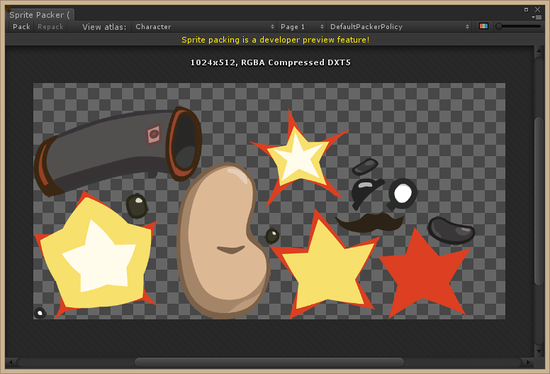
Task: Click the horizontal scrollbar thumb
Action: point(269,362)
